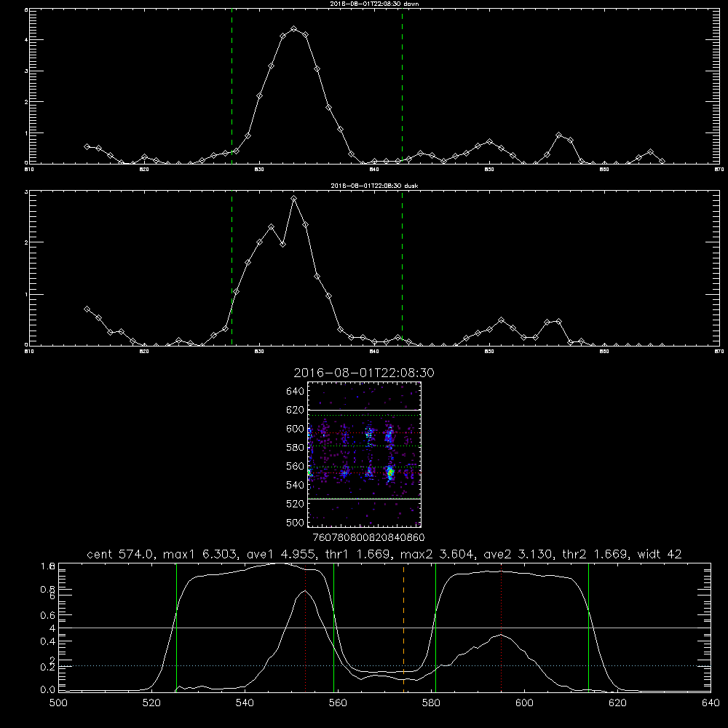Click the '2016-08-01T22:08:30 dusk' plot title

tap(374, 186)
